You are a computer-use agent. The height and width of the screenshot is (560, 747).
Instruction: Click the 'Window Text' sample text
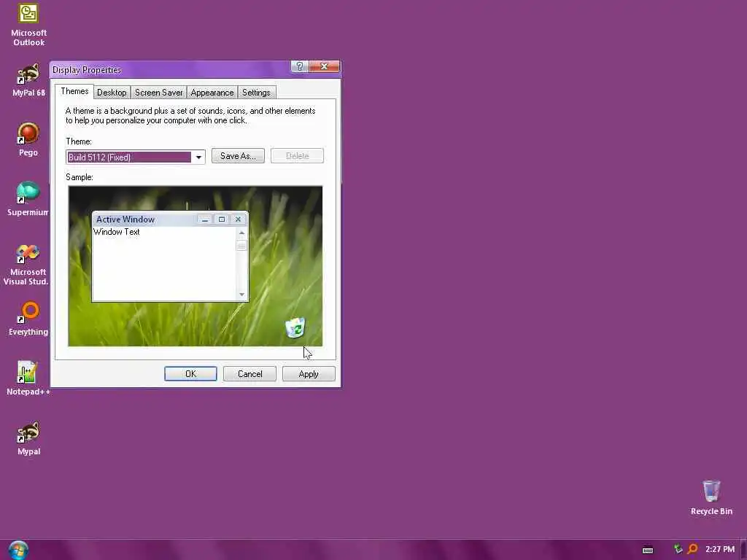point(117,232)
